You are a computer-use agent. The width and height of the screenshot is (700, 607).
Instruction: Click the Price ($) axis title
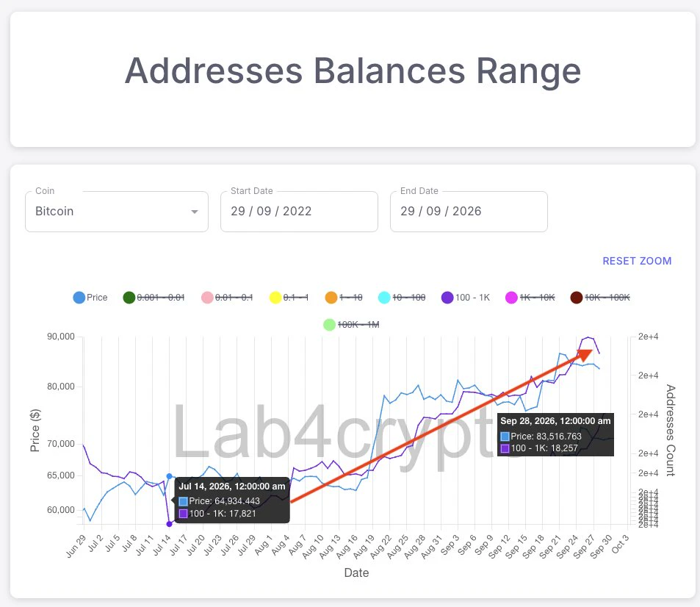coord(35,430)
